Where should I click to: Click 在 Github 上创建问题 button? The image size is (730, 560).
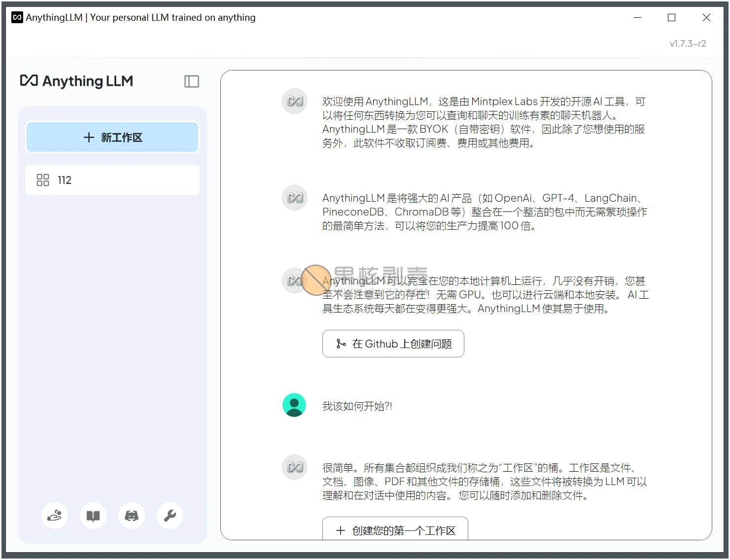pos(393,344)
